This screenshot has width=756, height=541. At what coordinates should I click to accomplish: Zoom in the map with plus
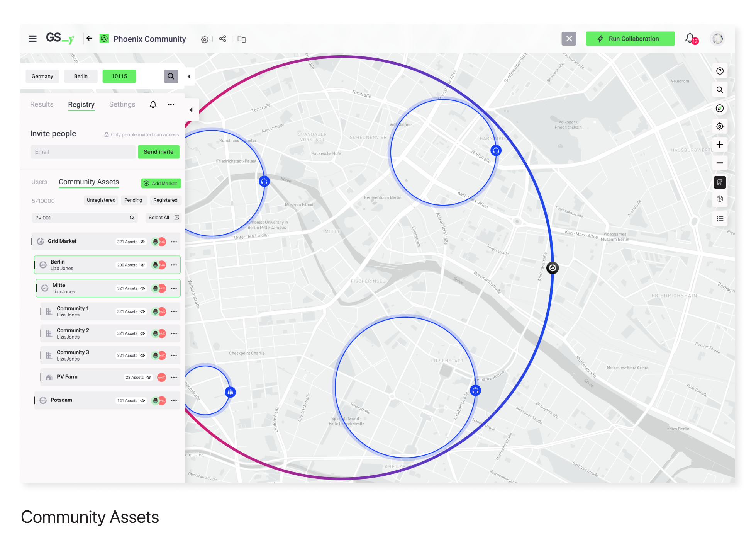point(720,145)
